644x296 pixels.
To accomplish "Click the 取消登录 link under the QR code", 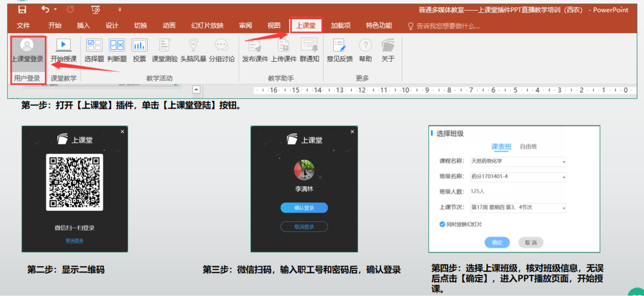I will coord(75,241).
